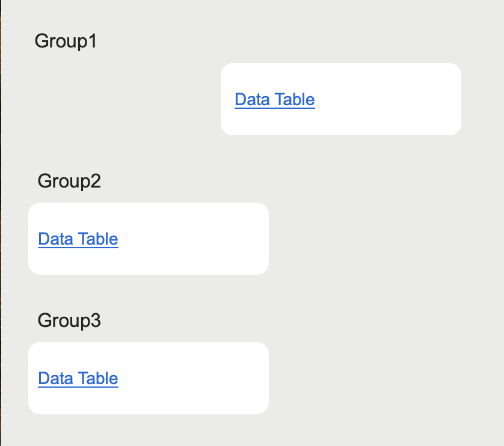Open the Data Table link under Group3

point(78,378)
